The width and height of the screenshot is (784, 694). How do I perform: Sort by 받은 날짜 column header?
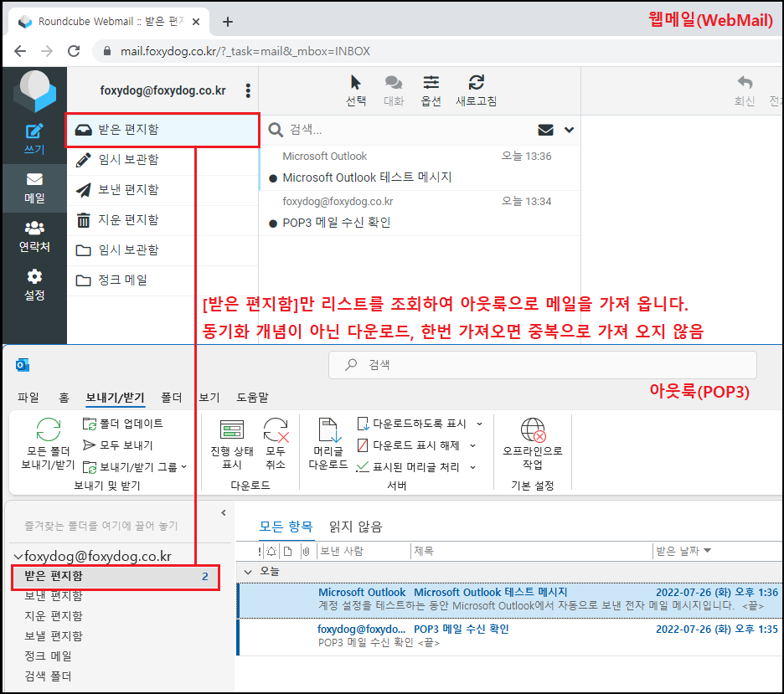683,551
